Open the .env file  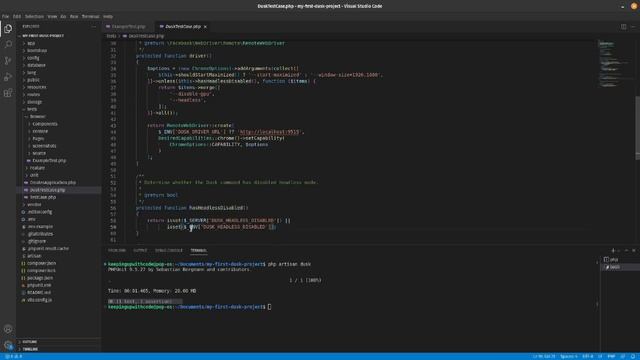(x=31, y=219)
